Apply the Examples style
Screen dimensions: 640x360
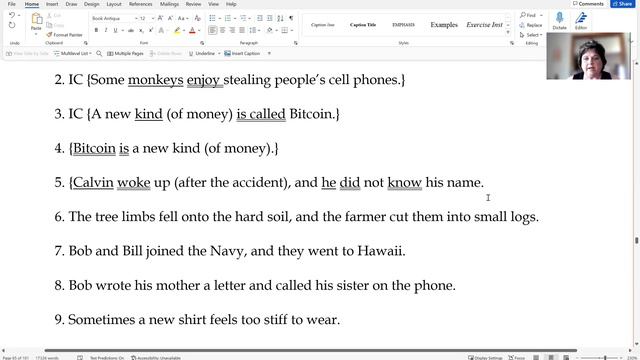[444, 25]
